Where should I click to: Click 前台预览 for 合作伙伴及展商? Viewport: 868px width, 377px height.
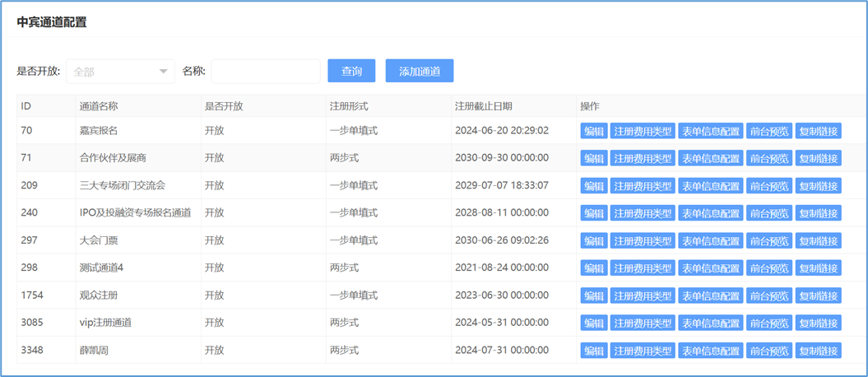click(x=769, y=158)
